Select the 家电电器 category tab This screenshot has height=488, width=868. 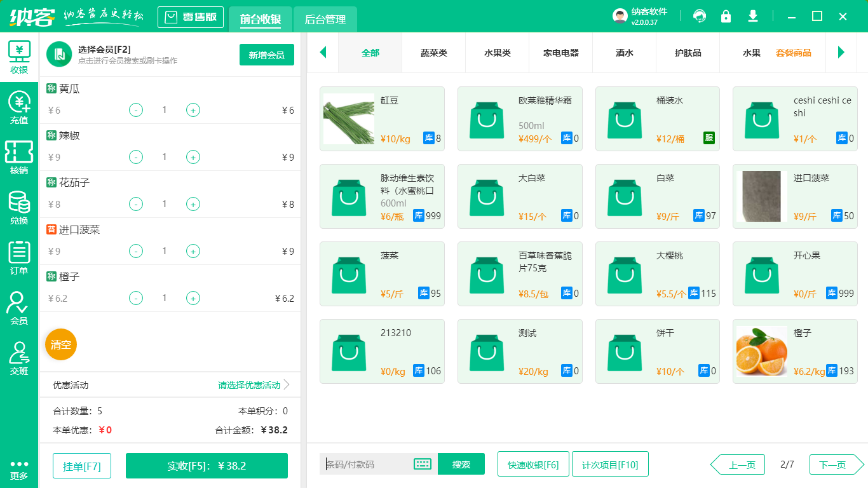561,53
